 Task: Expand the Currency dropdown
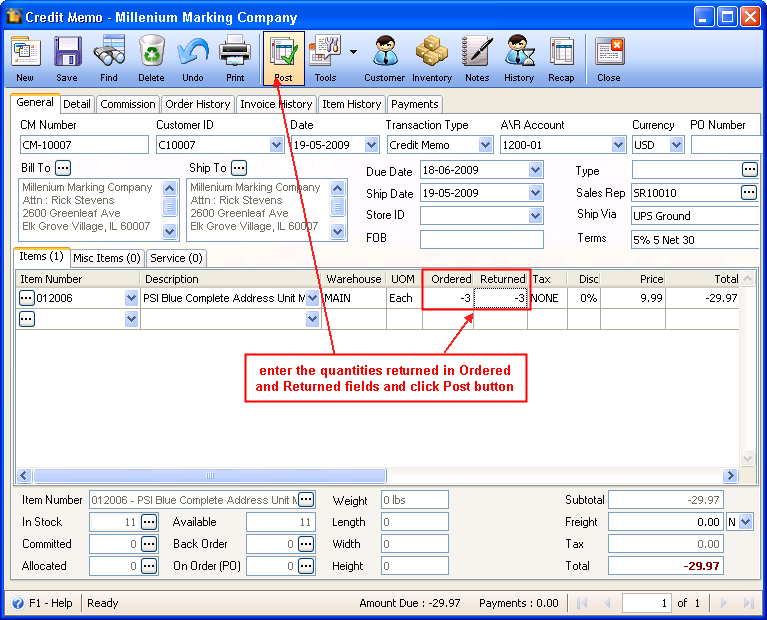[677, 145]
